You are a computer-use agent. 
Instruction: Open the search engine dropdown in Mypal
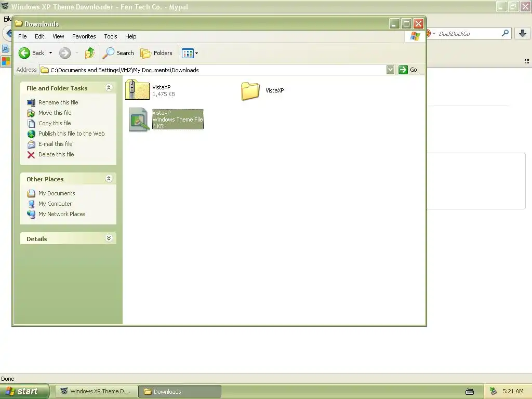click(434, 33)
